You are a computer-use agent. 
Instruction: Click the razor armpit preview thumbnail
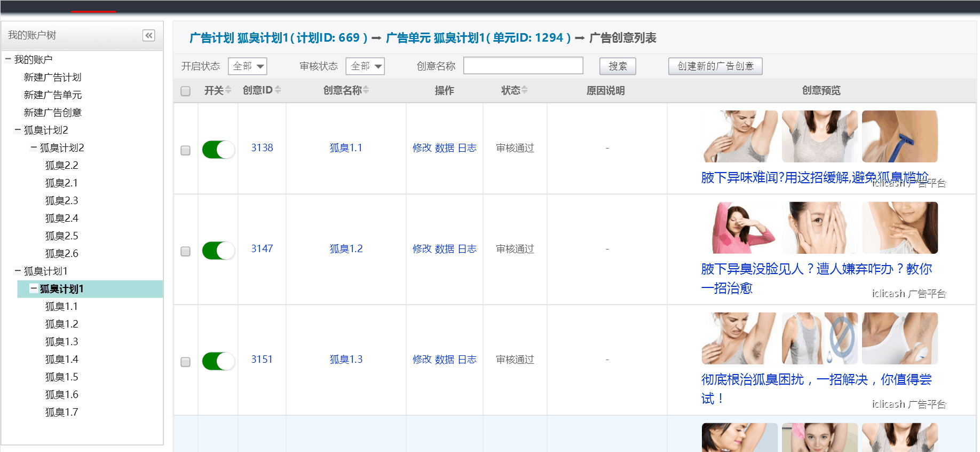[x=899, y=136]
